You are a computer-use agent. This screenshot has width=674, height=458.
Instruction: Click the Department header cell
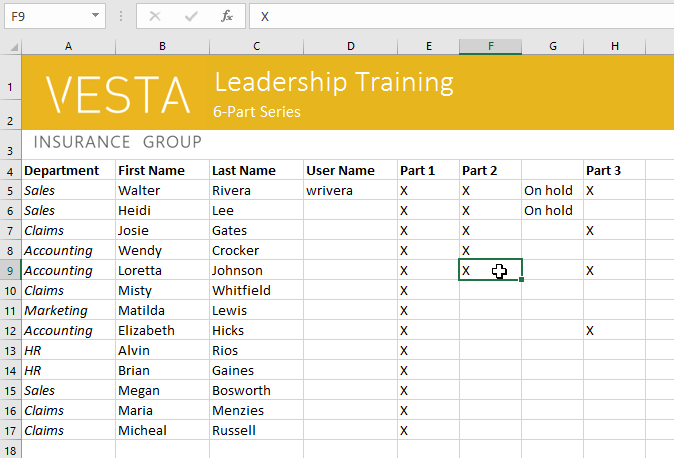[x=62, y=171]
